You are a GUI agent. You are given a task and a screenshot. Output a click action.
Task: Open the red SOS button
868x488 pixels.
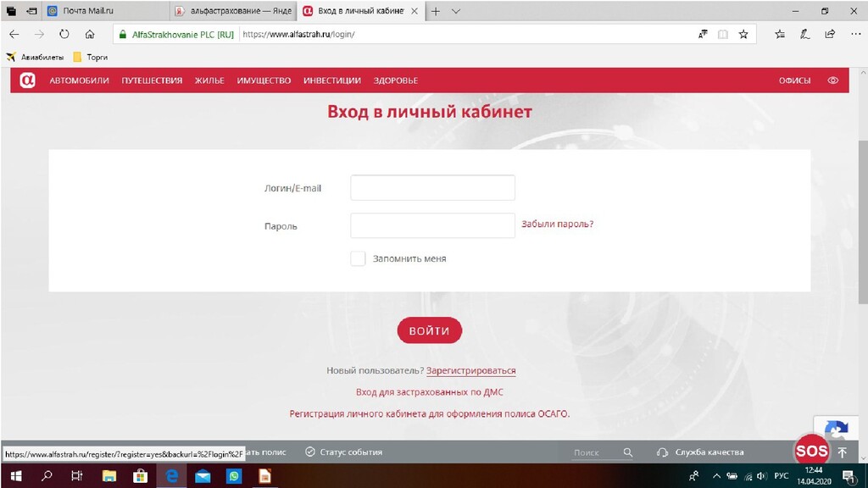pos(811,451)
